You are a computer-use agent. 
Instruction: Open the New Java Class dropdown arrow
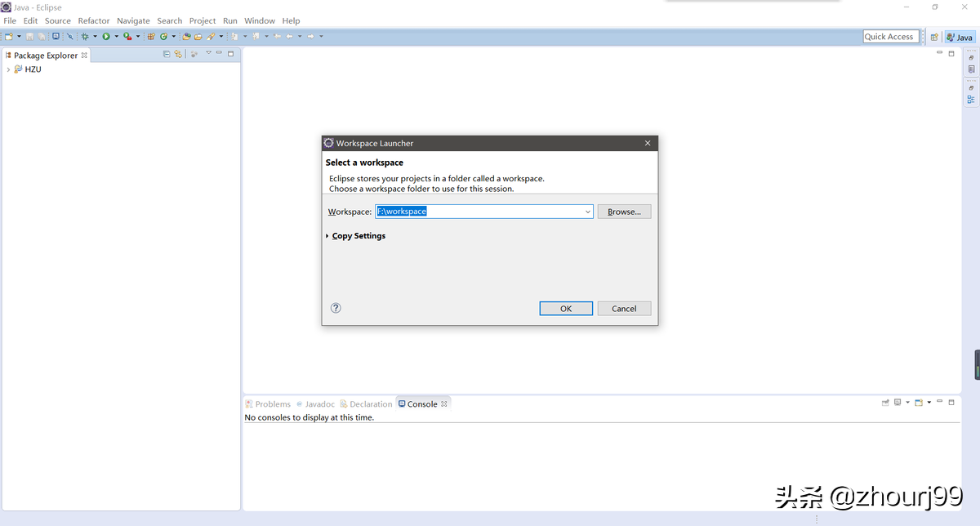point(174,37)
